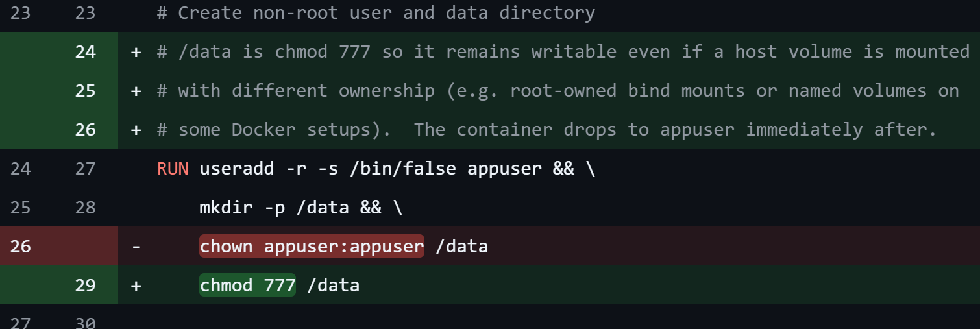This screenshot has height=329, width=980.
Task: Click the 'Create non-root user' comment line
Action: [376, 13]
